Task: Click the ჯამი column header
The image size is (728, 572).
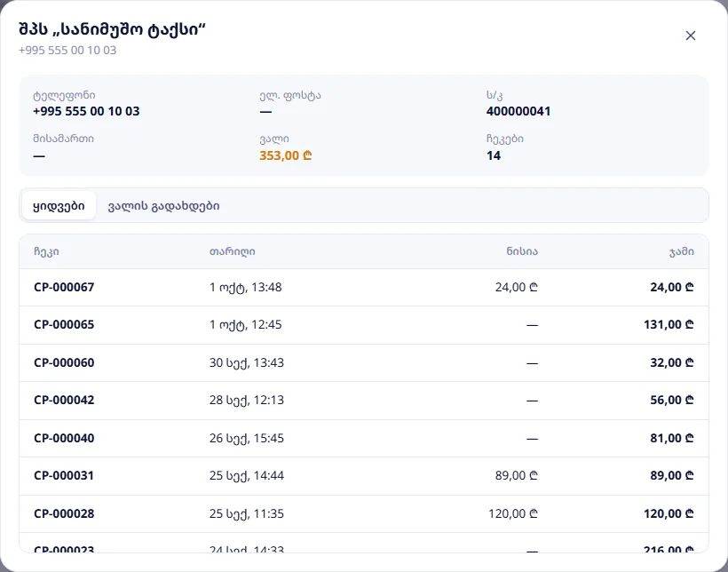Action: tap(682, 251)
